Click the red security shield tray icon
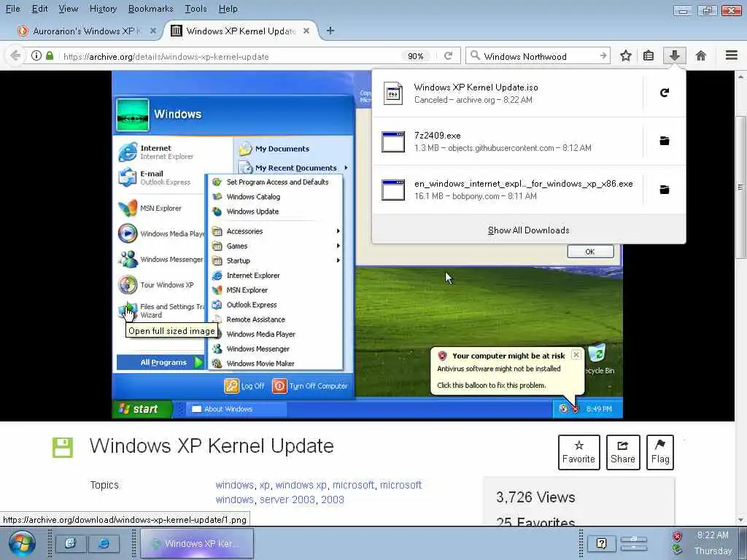The width and height of the screenshot is (747, 560). pos(677,537)
